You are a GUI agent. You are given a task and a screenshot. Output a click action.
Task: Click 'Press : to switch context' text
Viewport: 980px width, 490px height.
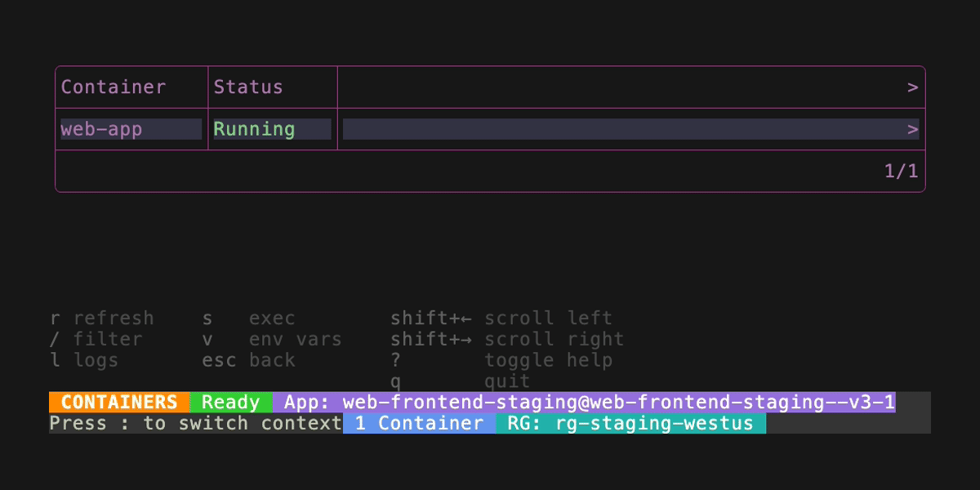194,423
